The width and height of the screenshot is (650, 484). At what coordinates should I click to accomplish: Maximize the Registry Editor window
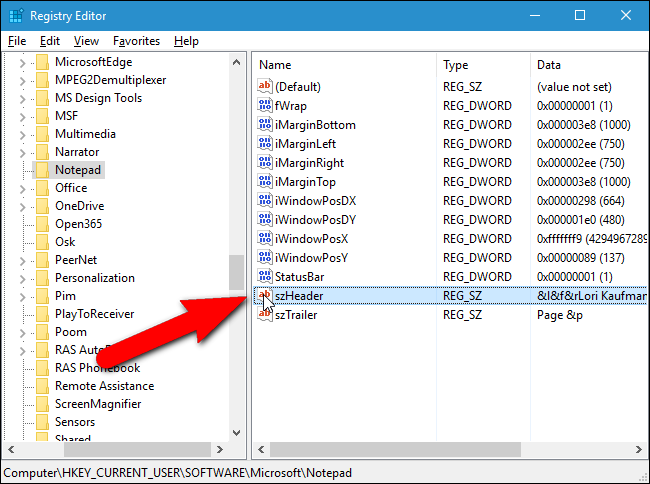point(580,15)
